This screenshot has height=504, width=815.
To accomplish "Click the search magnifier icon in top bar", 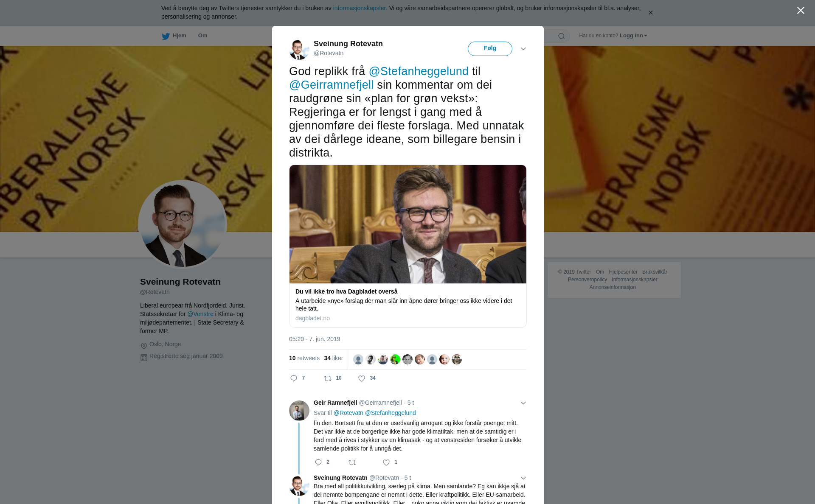I will point(562,36).
